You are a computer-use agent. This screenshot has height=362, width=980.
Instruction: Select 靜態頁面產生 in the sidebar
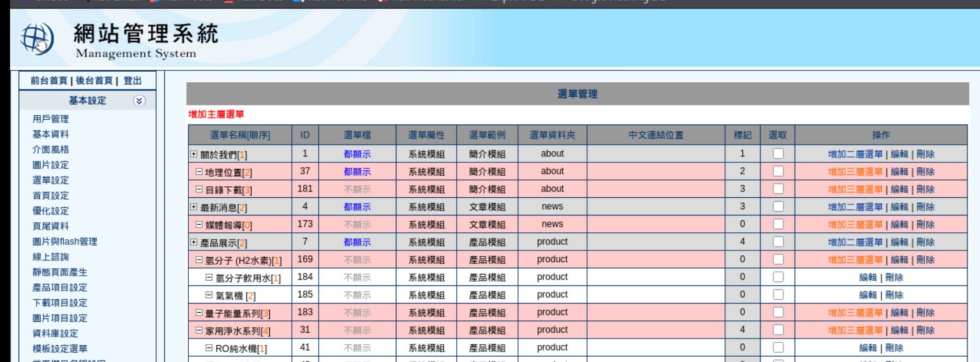click(60, 272)
